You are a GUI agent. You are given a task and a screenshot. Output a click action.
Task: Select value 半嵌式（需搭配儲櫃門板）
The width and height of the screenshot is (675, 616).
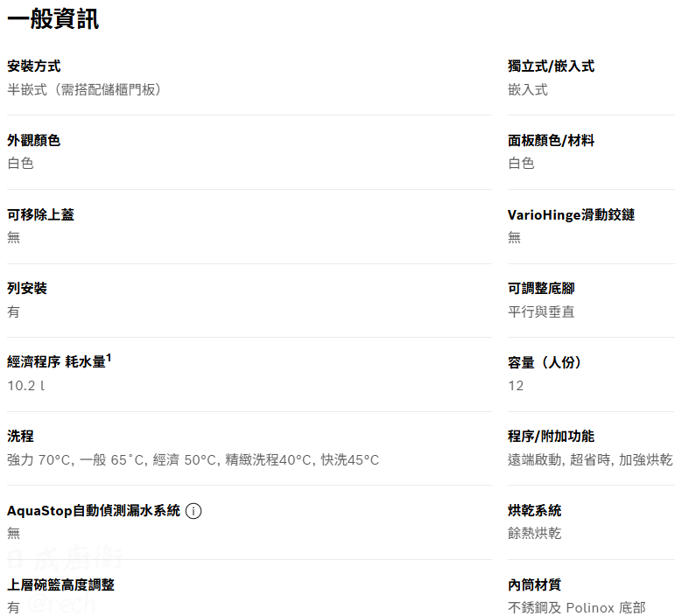[84, 89]
